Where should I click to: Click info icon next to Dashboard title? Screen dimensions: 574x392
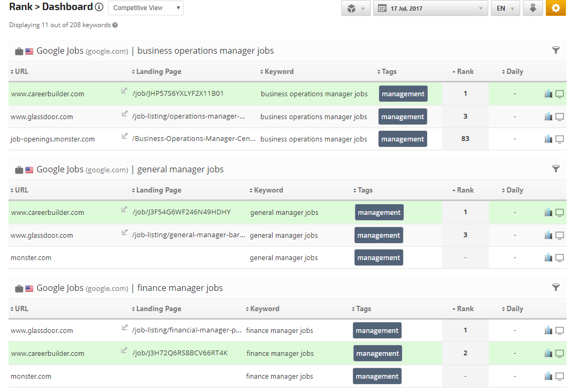99,7
